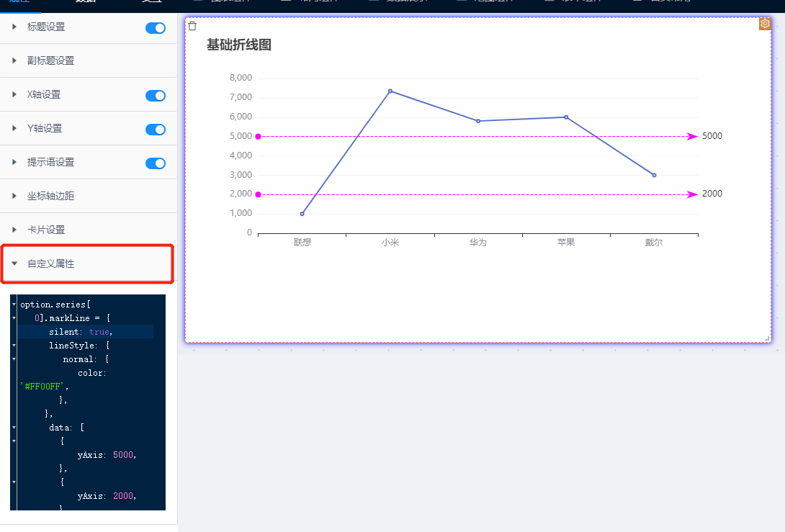Screen dimensions: 785x532
Task: Open the orange gear settings icon on chart
Action: [x=764, y=24]
